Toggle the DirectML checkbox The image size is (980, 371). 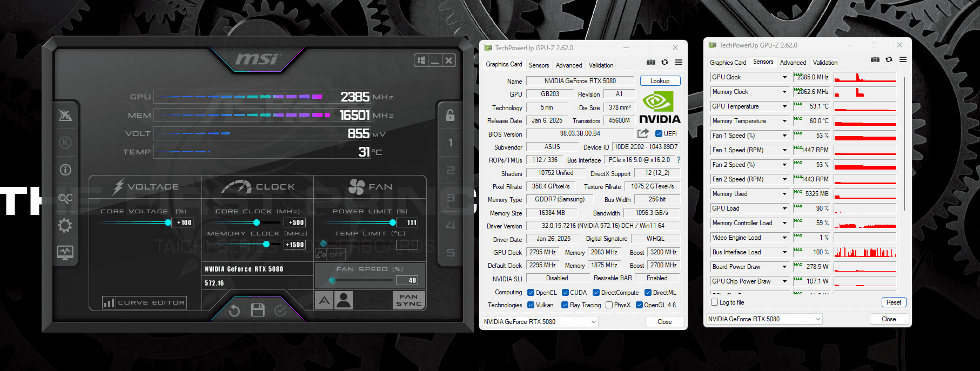(x=648, y=293)
